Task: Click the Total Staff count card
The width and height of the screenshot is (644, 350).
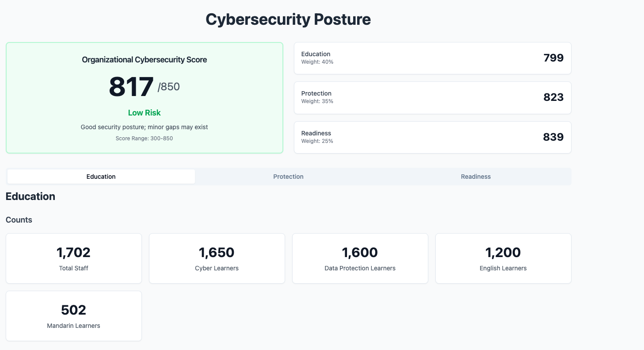Action: 73,258
